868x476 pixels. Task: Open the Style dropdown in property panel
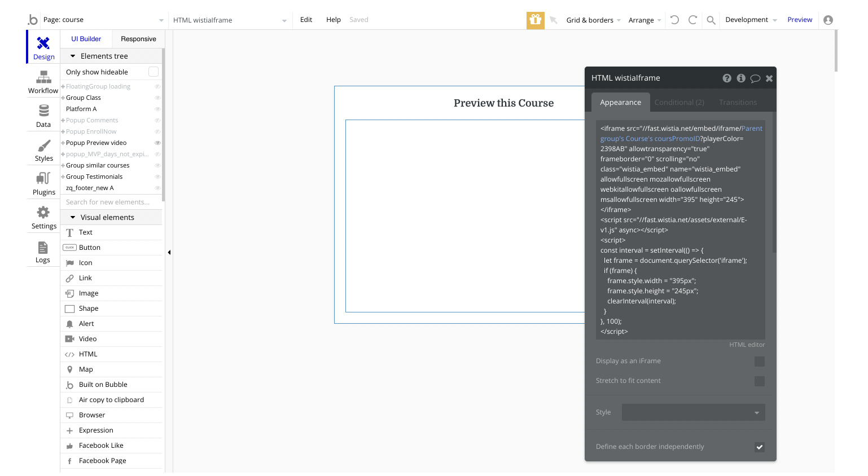694,412
